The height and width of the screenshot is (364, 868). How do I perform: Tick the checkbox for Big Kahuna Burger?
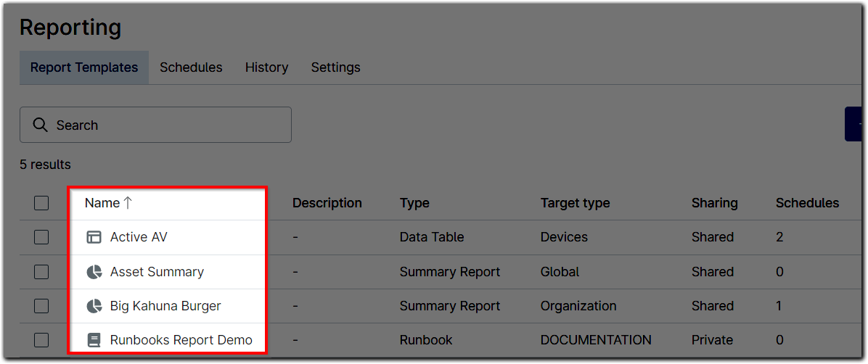click(41, 306)
